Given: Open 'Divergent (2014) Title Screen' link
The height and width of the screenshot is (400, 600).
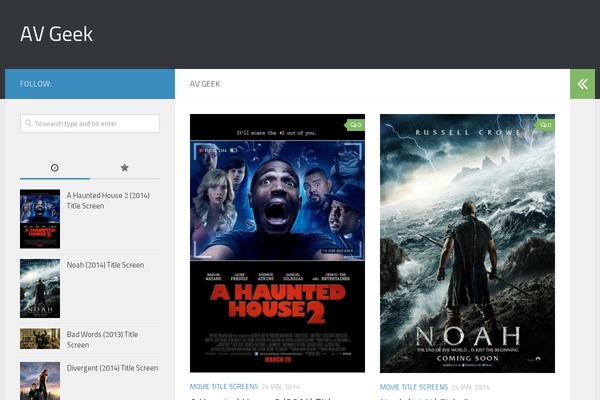Looking at the screenshot, I should click(x=112, y=368).
